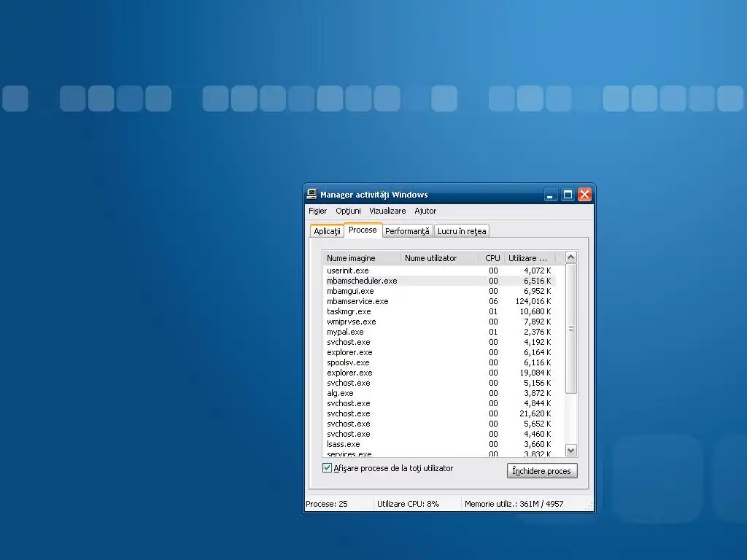Select the svchost.exe row using 4,460 K

pos(438,434)
